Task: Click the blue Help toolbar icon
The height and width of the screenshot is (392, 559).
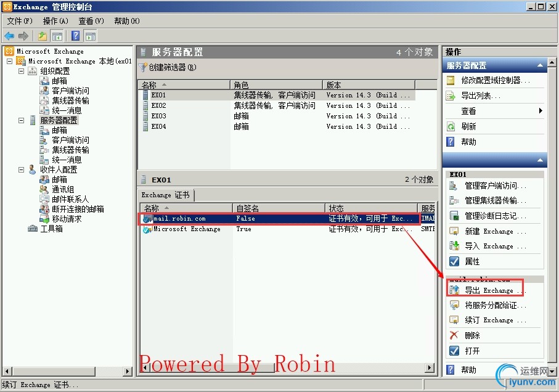Action: [76, 36]
